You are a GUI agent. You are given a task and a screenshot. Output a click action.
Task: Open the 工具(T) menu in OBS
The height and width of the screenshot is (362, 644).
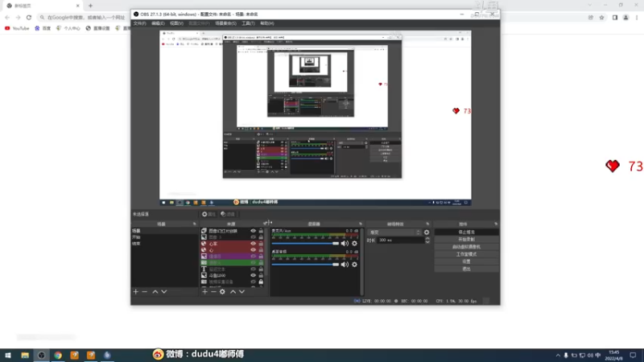tap(248, 23)
